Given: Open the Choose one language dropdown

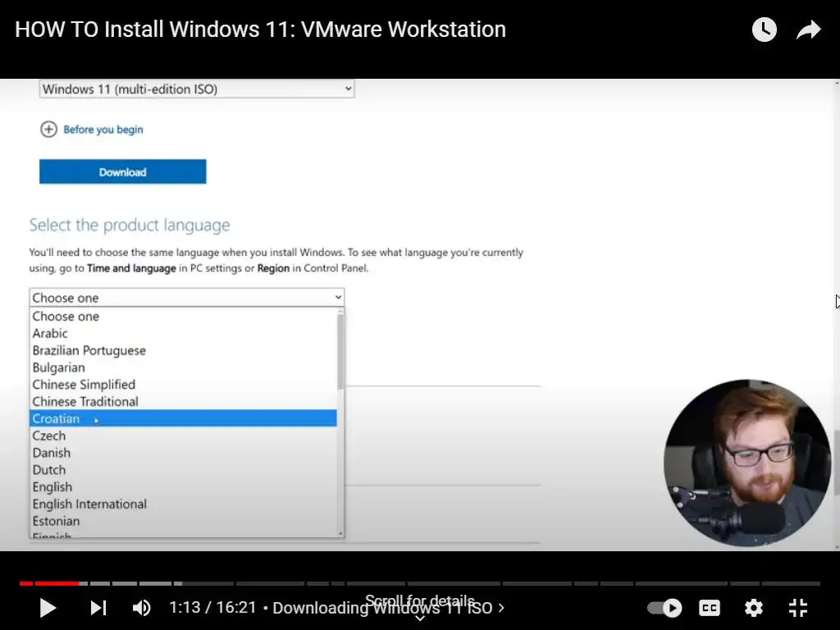Looking at the screenshot, I should pos(186,297).
